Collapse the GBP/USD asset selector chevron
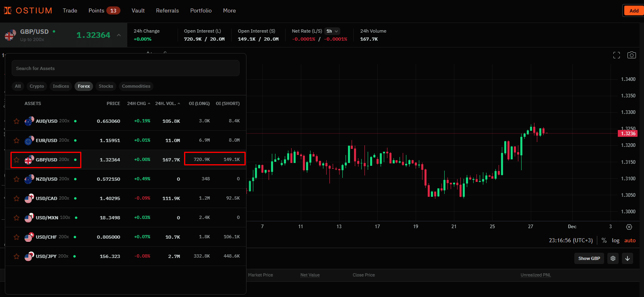This screenshot has height=297, width=644. pos(119,35)
